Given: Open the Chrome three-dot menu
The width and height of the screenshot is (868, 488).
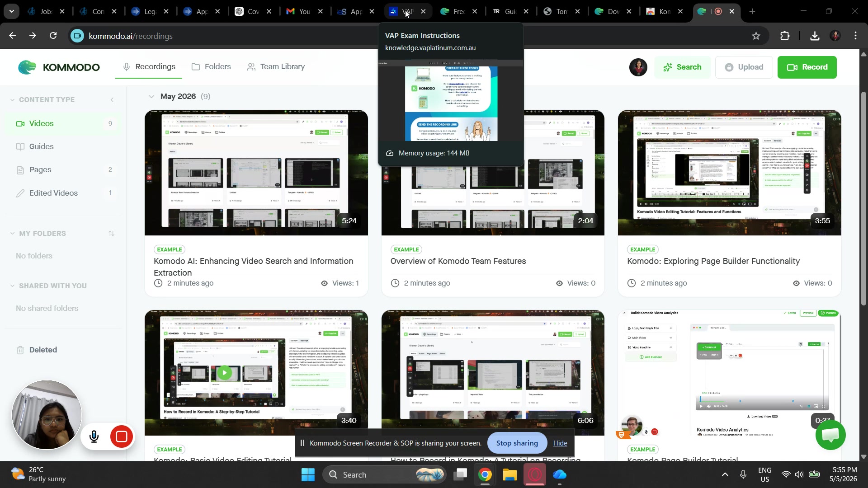Looking at the screenshot, I should 856,36.
